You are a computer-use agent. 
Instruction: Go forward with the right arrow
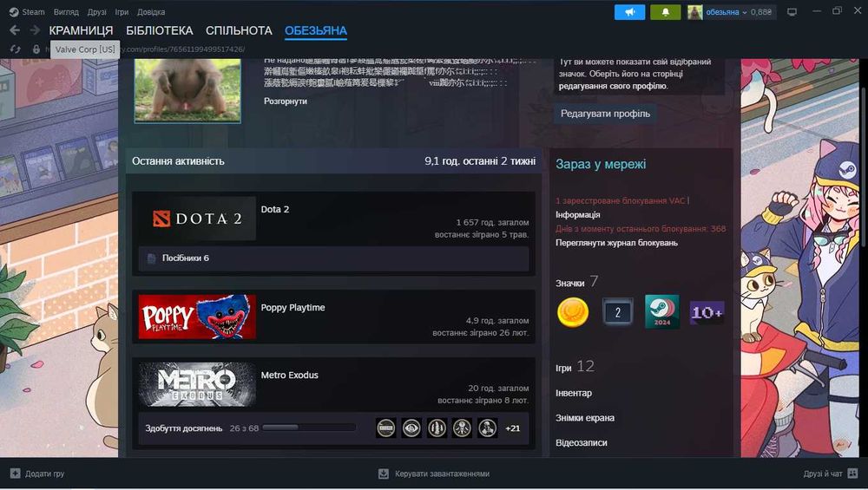[x=35, y=30]
